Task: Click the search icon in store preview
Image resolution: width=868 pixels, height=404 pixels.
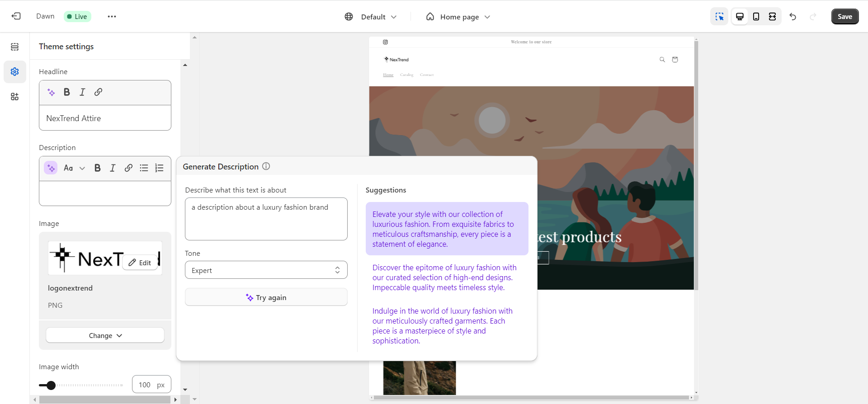Action: point(662,60)
